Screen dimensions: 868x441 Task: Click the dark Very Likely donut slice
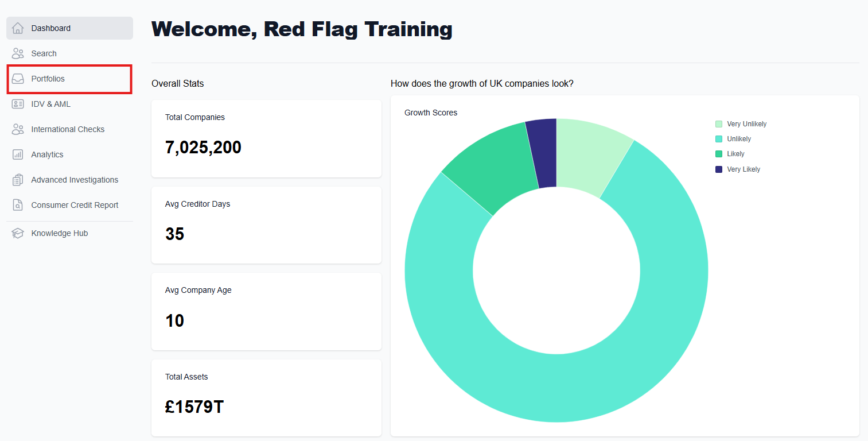pos(544,153)
